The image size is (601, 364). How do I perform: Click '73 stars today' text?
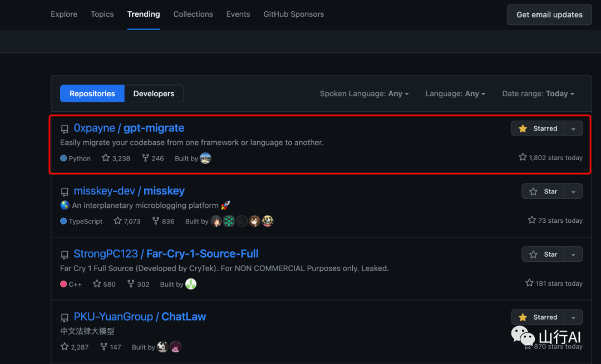tap(555, 220)
